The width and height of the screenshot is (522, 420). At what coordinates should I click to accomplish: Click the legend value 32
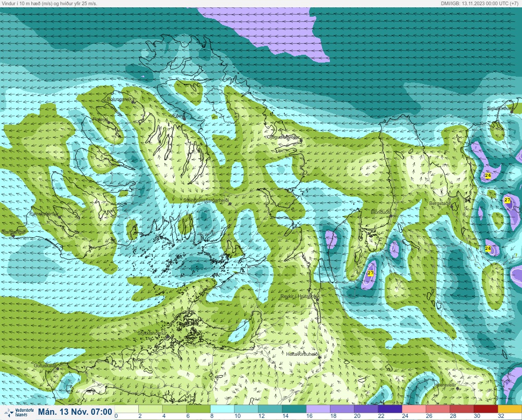tap(501, 416)
